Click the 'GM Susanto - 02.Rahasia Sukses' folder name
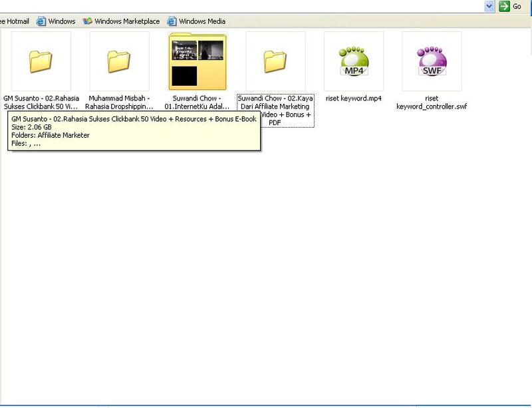532x408 pixels. (41, 102)
